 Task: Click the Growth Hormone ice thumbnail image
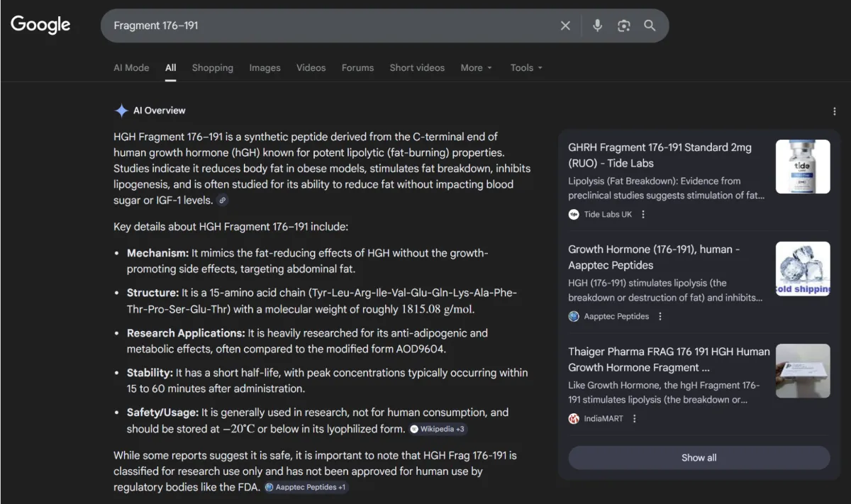point(803,269)
